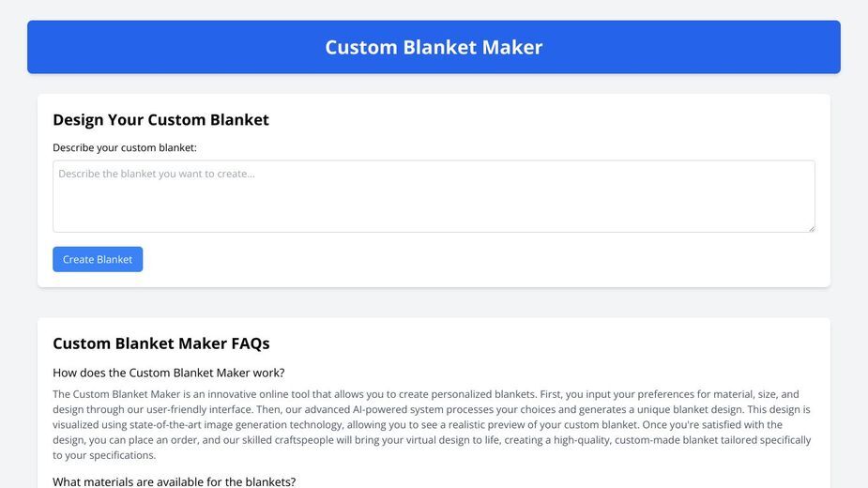Click the Custom Blanket Maker FAQs heading
Image resolution: width=868 pixels, height=488 pixels.
coord(161,343)
